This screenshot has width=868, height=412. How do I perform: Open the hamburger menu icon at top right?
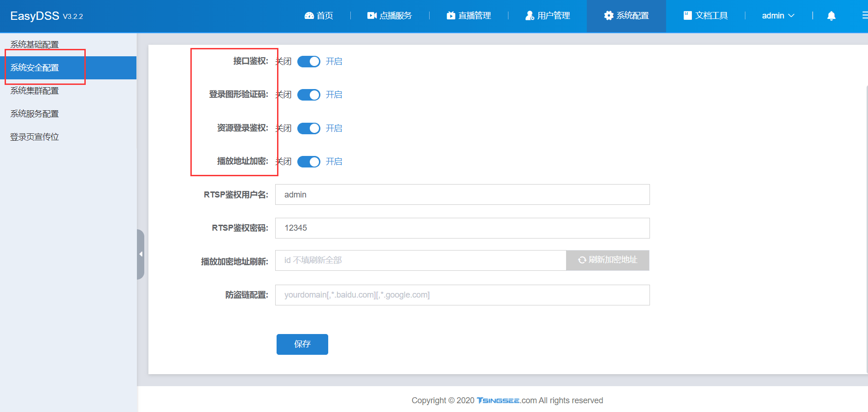[865, 16]
